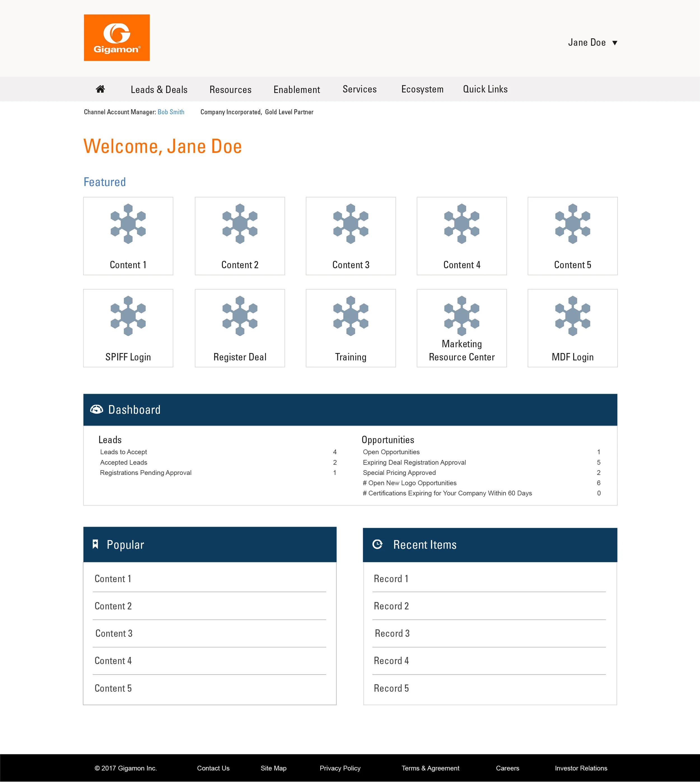Click the Recent Items clock icon
Screen dimensions: 700x782
[377, 544]
